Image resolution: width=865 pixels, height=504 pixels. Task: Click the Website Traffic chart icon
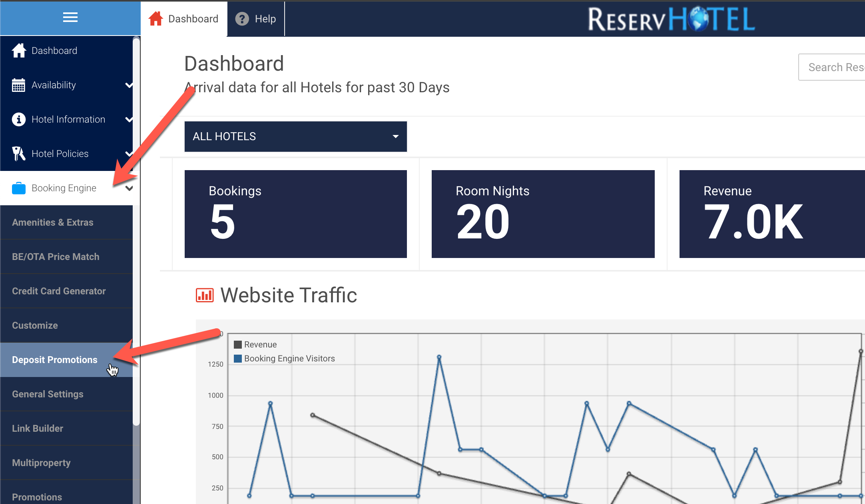pyautogui.click(x=205, y=295)
